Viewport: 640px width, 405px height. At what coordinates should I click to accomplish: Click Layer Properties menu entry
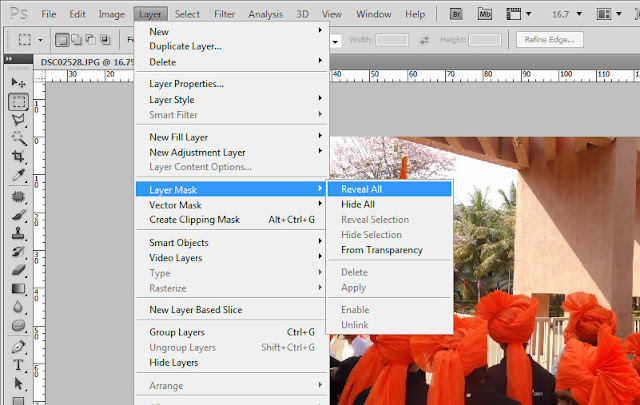pyautogui.click(x=232, y=84)
